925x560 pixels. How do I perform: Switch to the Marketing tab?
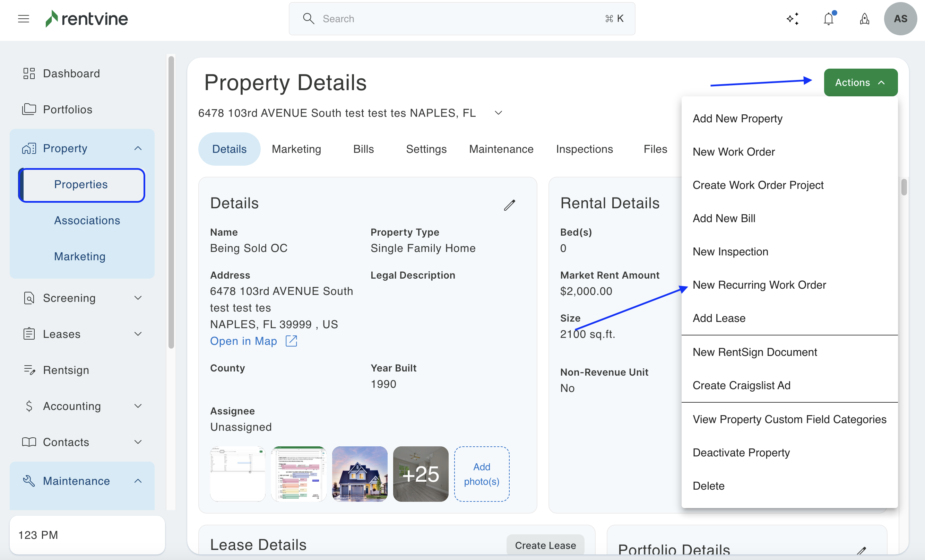(x=296, y=149)
